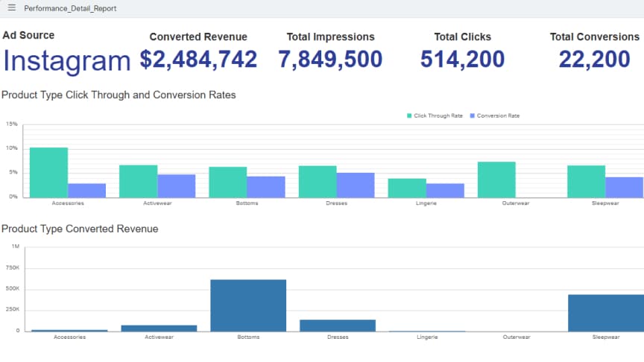The image size is (644, 362).
Task: Click the Sleepwear label in revenue chart
Action: (606, 337)
